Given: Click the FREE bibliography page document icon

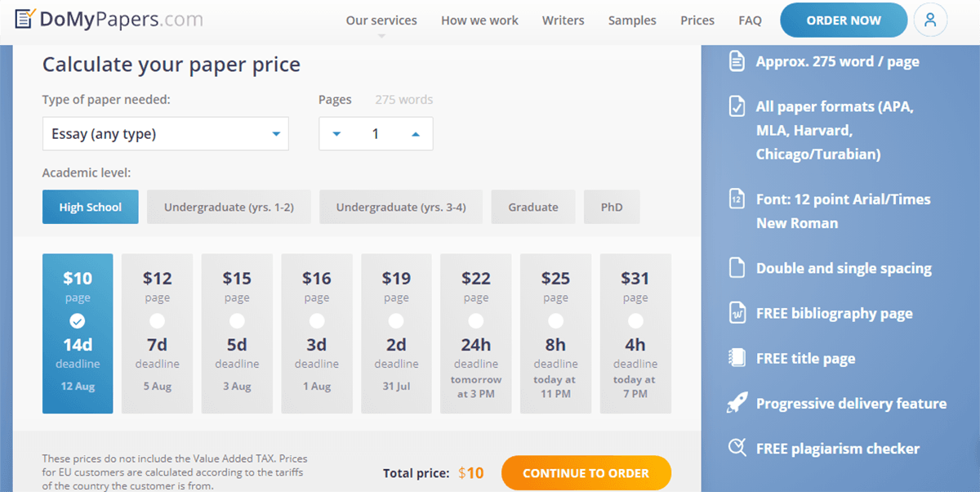Looking at the screenshot, I should 737,313.
